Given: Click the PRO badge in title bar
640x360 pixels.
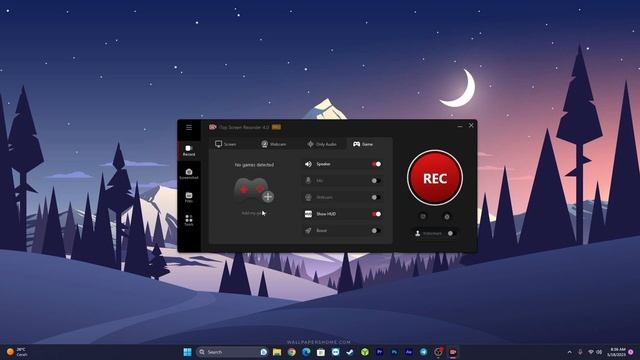Looking at the screenshot, I should coord(276,127).
